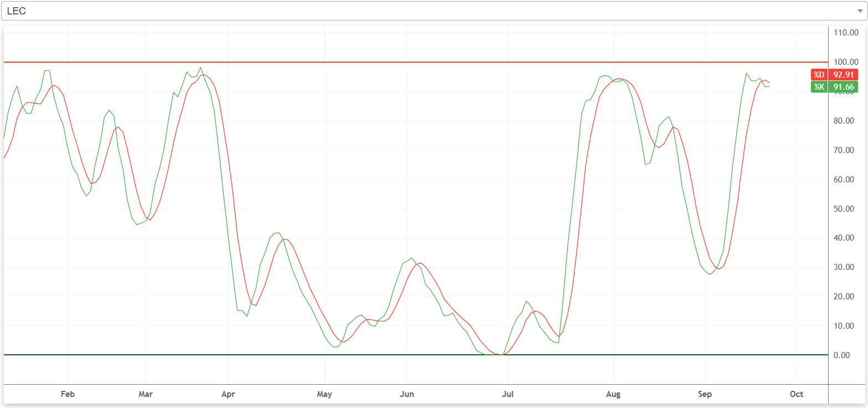The width and height of the screenshot is (868, 408).
Task: Click the red overbought line at 100
Action: click(415, 62)
